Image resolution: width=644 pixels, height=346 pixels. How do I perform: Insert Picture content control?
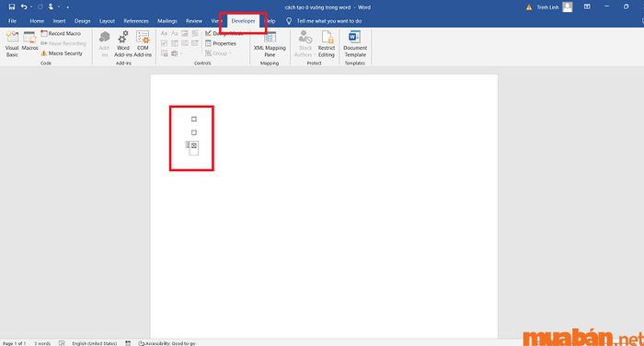point(185,33)
